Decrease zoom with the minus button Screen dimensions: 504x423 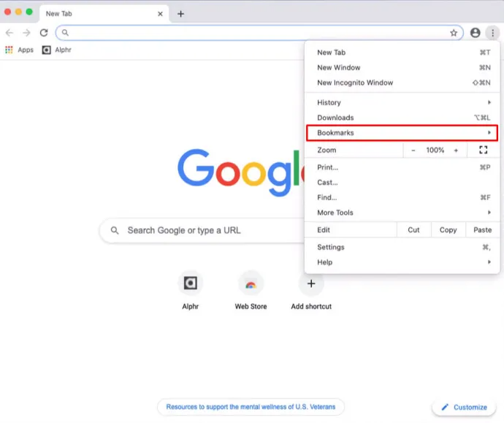[x=413, y=150]
